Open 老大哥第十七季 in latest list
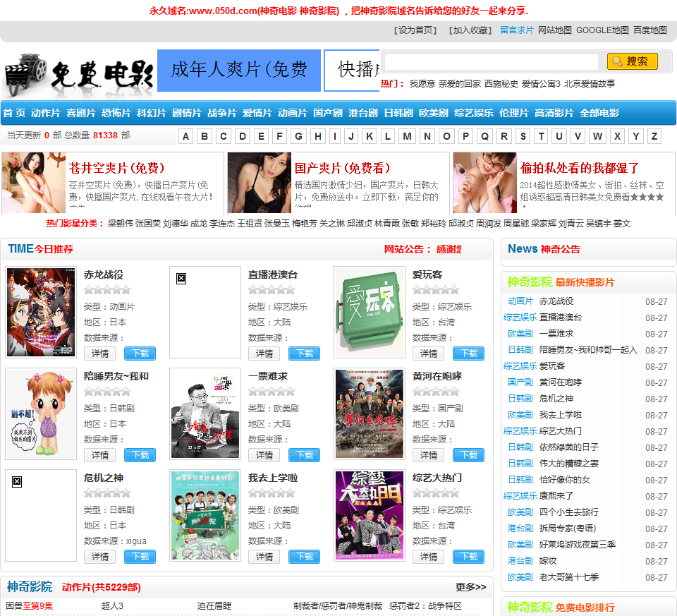The width and height of the screenshot is (677, 616). [x=569, y=577]
